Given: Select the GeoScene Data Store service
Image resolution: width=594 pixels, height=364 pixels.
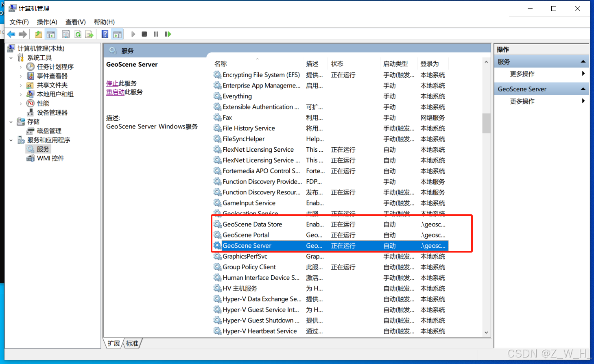Looking at the screenshot, I should (330, 224).
